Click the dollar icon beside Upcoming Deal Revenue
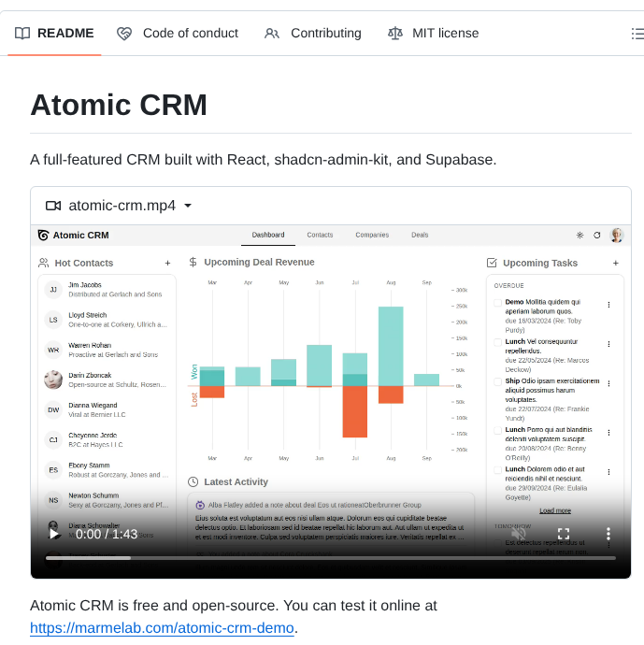Image resolution: width=644 pixels, height=645 pixels. tap(193, 262)
